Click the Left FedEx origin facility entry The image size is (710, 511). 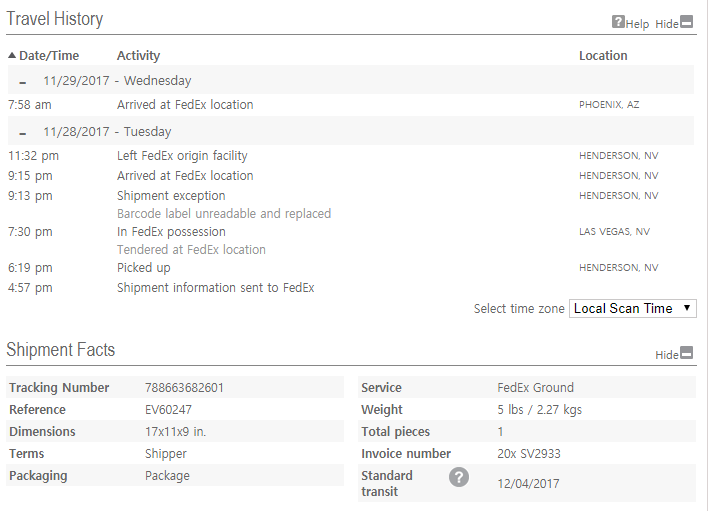(182, 156)
